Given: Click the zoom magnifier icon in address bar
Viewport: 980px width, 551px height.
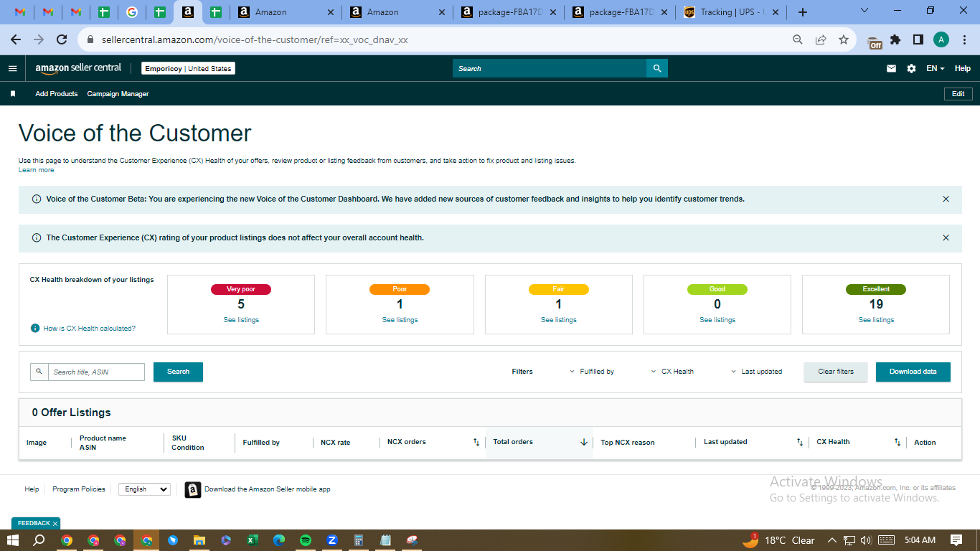Looking at the screenshot, I should pos(798,39).
